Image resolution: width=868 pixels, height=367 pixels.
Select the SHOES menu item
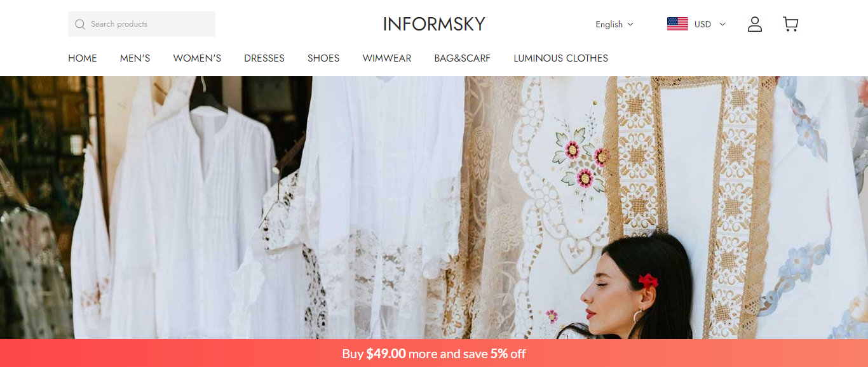coord(323,58)
